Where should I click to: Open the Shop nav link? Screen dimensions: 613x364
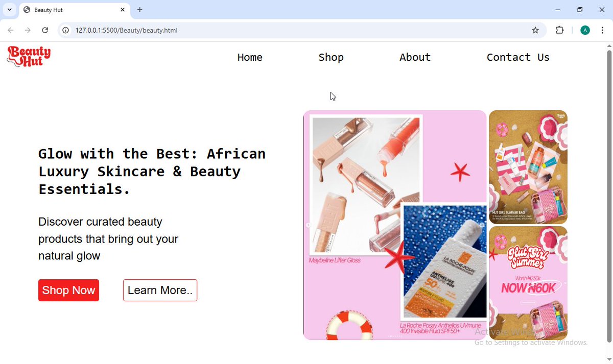331,57
